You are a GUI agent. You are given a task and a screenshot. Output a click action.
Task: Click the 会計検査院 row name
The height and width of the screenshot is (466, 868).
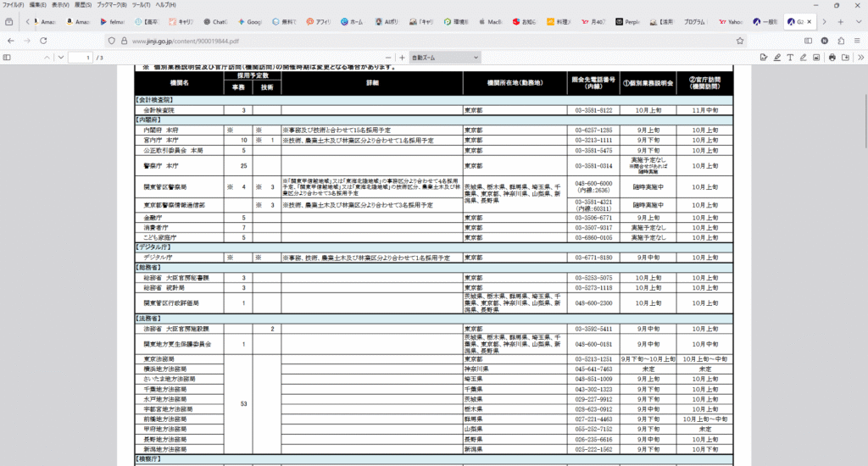[x=159, y=111]
